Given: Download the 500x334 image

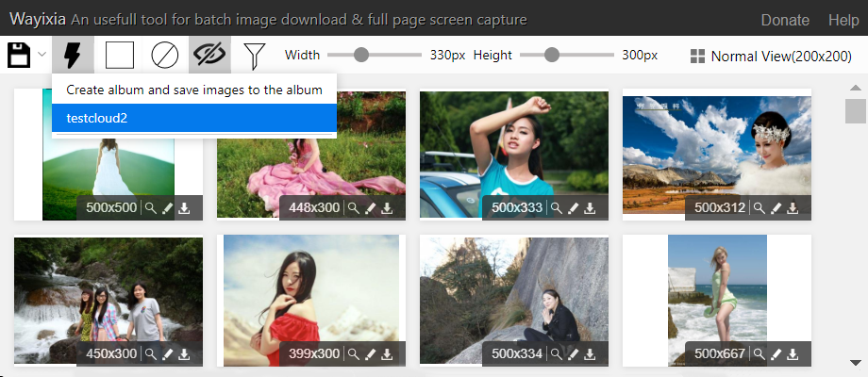Looking at the screenshot, I should pos(591,353).
